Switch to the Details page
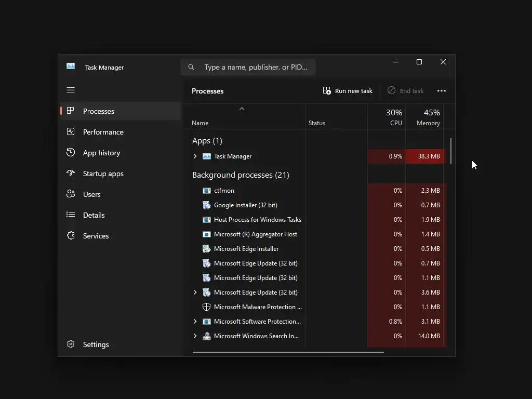532x399 pixels. coord(94,215)
